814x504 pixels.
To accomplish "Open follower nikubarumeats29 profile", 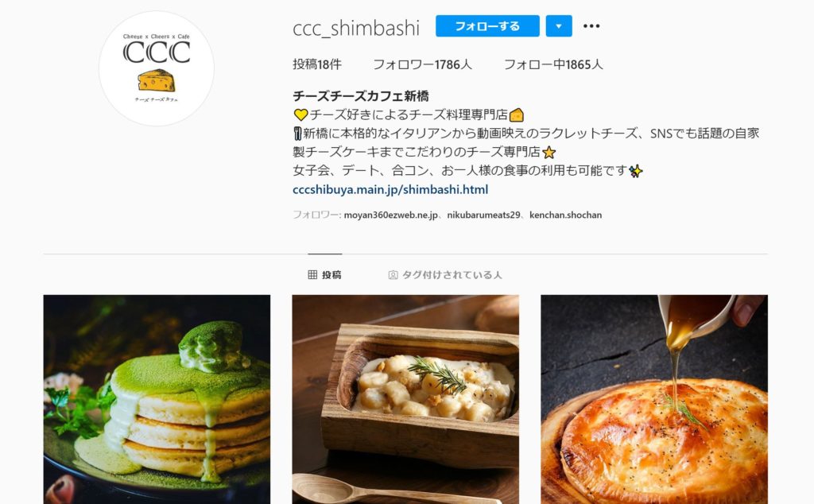I will [x=483, y=215].
